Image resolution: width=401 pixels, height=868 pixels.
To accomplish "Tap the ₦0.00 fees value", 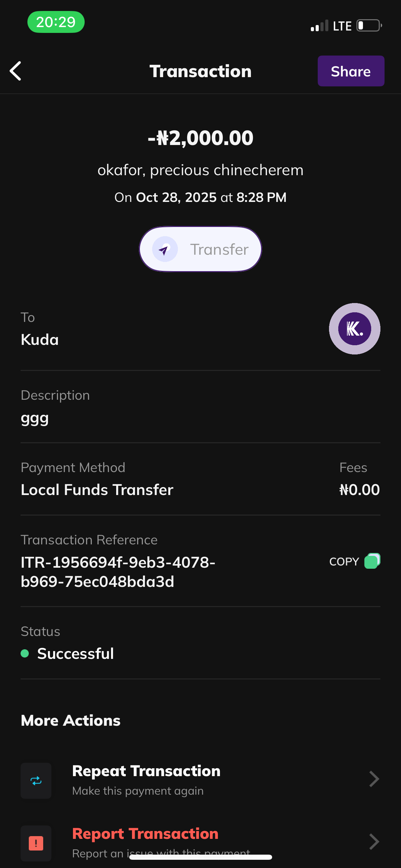I will coord(359,490).
